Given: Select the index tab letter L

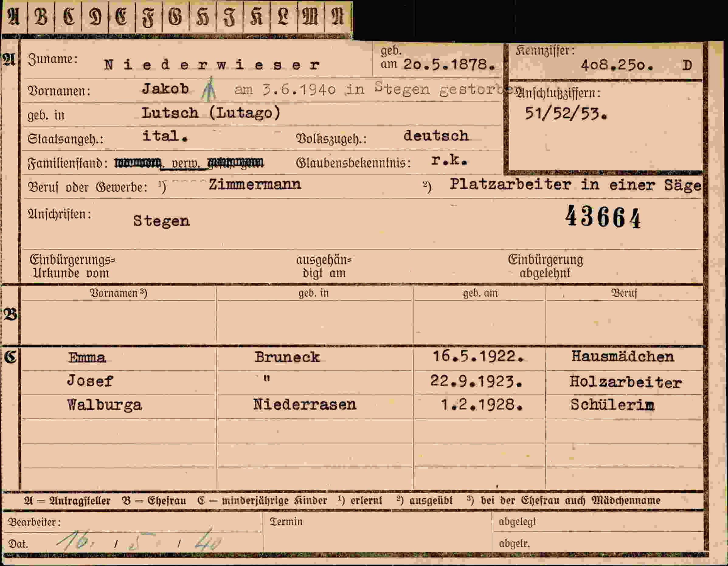Looking at the screenshot, I should pyautogui.click(x=283, y=17).
